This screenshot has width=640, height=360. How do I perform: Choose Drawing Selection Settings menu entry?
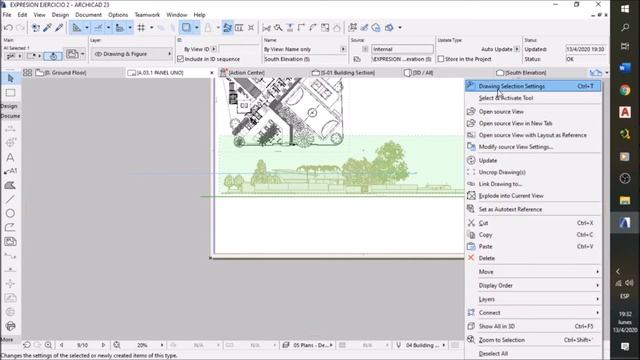533,86
